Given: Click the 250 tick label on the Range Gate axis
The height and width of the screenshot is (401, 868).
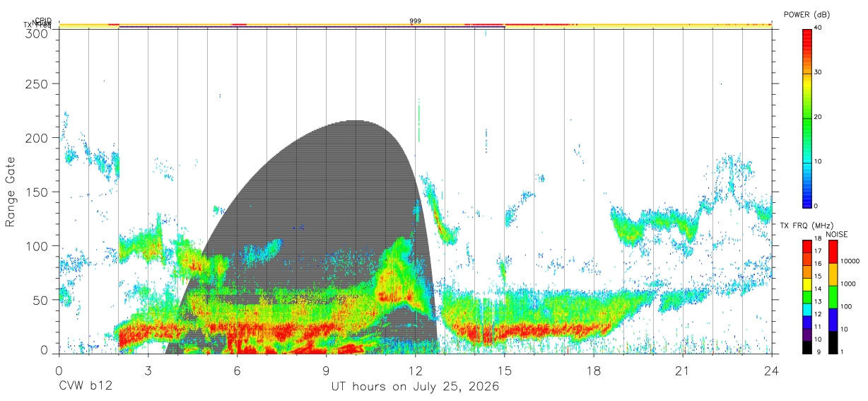Looking at the screenshot, I should pos(38,84).
